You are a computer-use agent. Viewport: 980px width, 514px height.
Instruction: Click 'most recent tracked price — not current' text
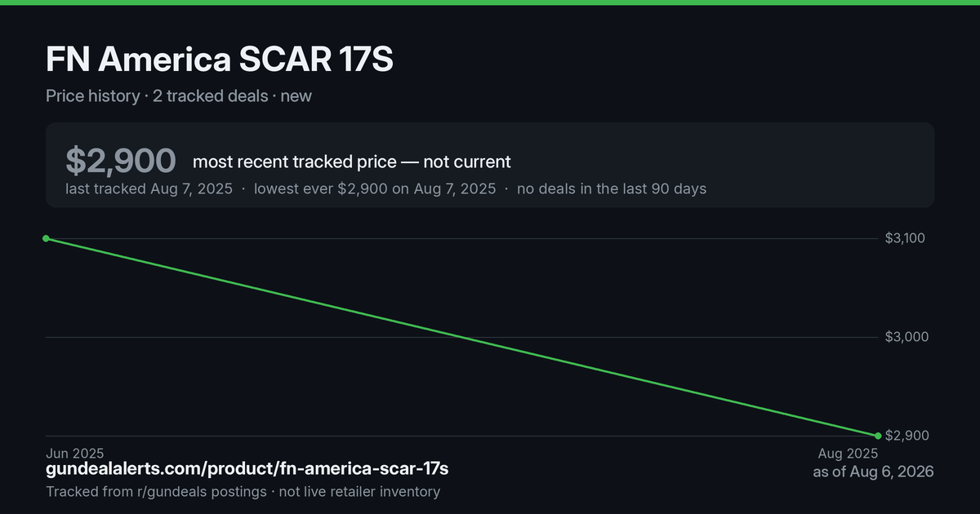tap(352, 162)
